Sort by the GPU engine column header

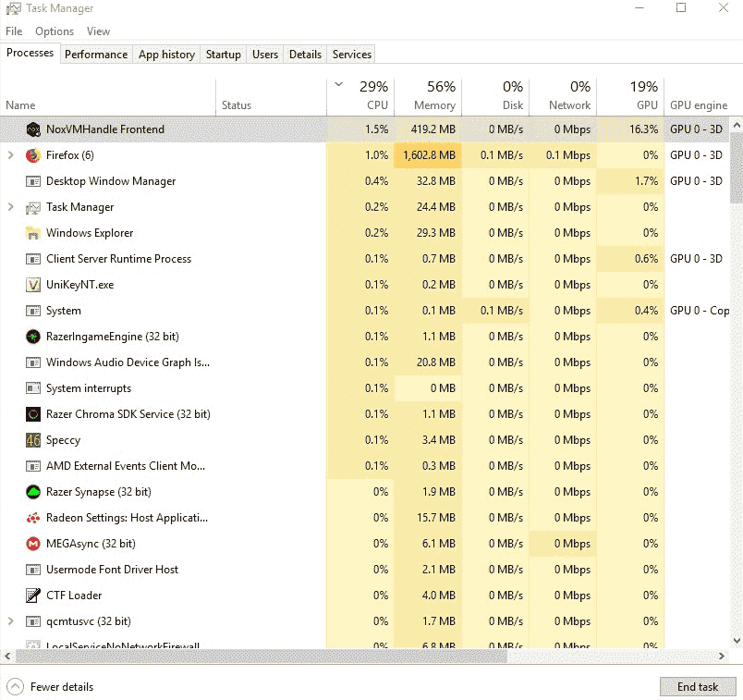(698, 97)
